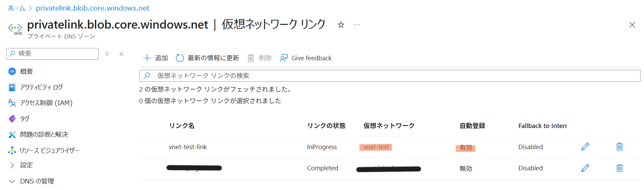The height and width of the screenshot is (190, 644).
Task: Click the 仮想ネットワーク リンクの検索 search field
Action: [x=389, y=76]
